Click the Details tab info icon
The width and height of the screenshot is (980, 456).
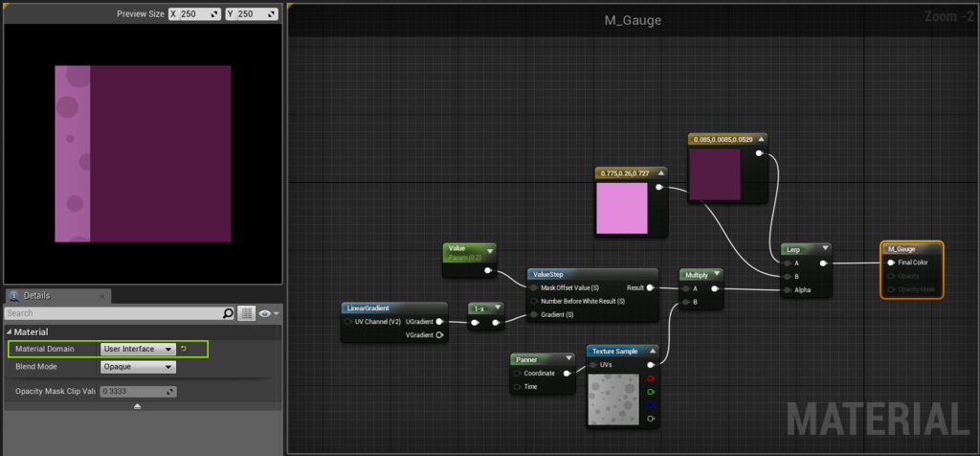tap(13, 296)
